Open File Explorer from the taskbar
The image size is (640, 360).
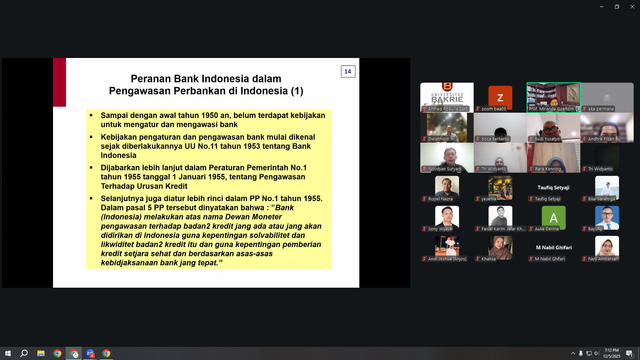(x=41, y=353)
